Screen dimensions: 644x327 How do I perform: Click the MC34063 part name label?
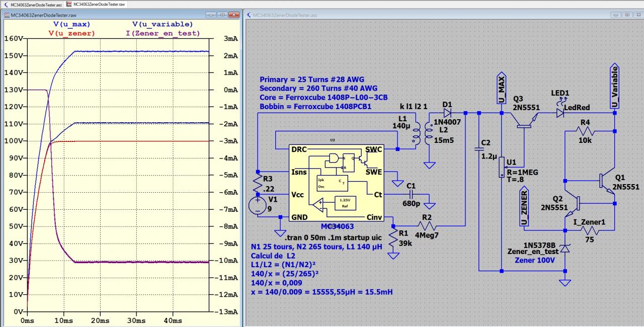click(x=336, y=226)
